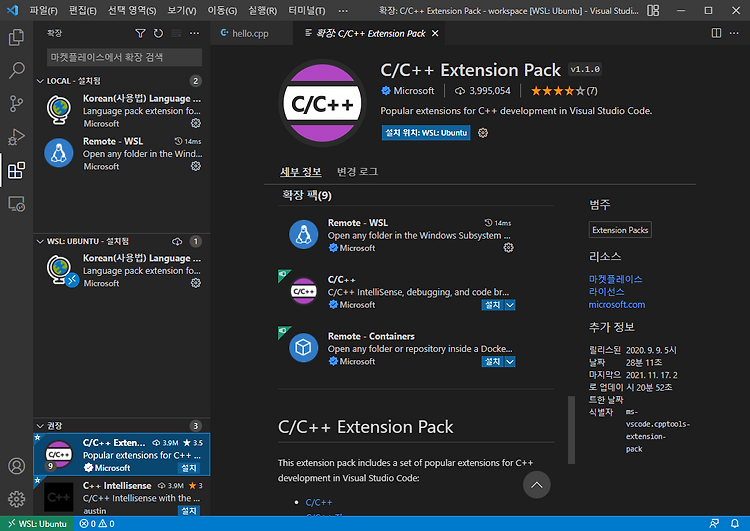Open the Accounts menu icon
Image resolution: width=750 pixels, height=531 pixels.
click(x=16, y=465)
